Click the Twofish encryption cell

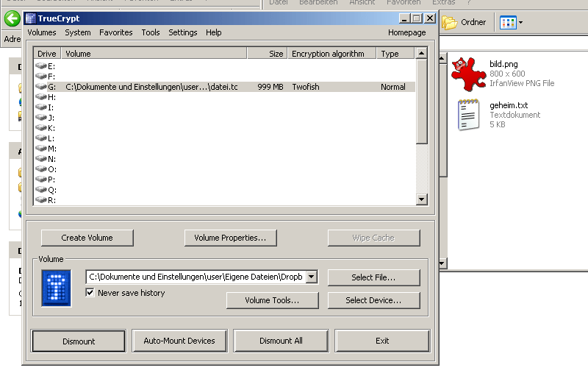tap(306, 87)
